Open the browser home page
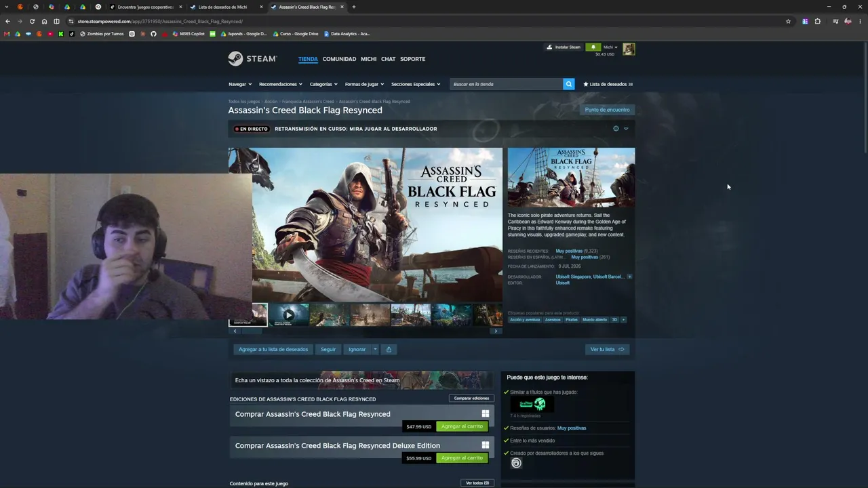 tap(44, 22)
